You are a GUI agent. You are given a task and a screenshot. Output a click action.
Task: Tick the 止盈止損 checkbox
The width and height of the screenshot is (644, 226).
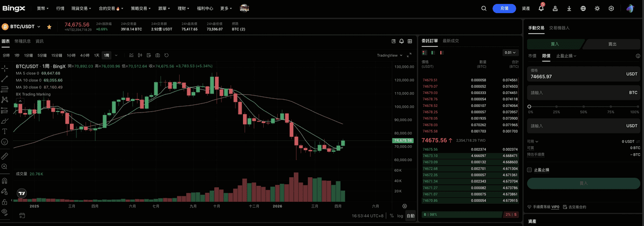click(529, 170)
